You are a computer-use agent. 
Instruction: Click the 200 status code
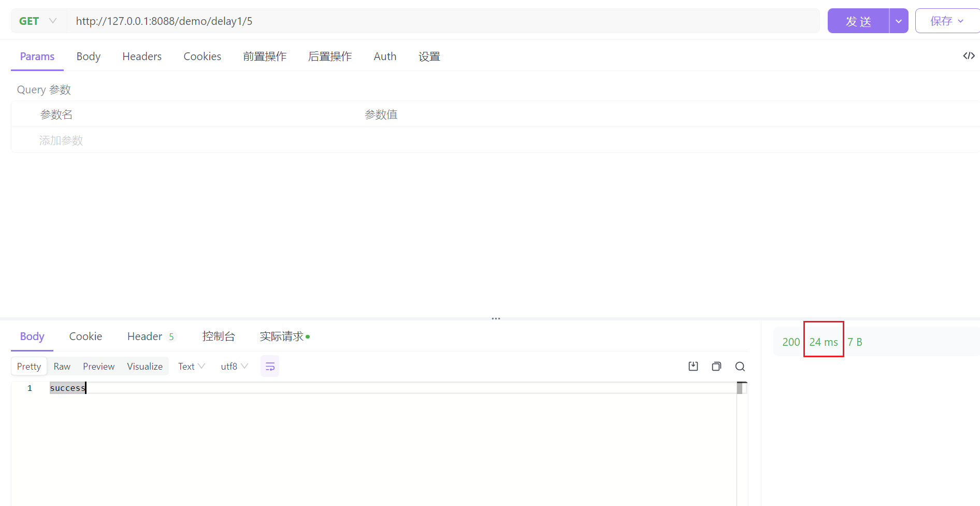pyautogui.click(x=791, y=342)
